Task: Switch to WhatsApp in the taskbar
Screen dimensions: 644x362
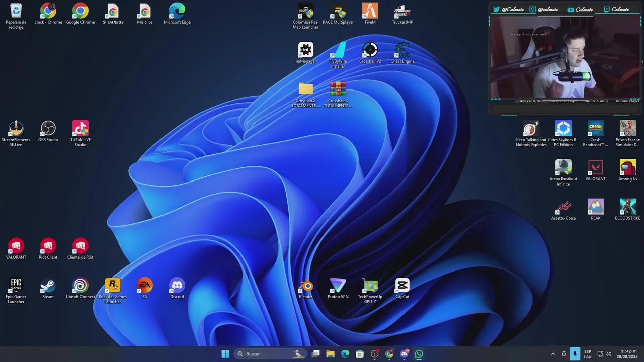Action: click(x=419, y=354)
